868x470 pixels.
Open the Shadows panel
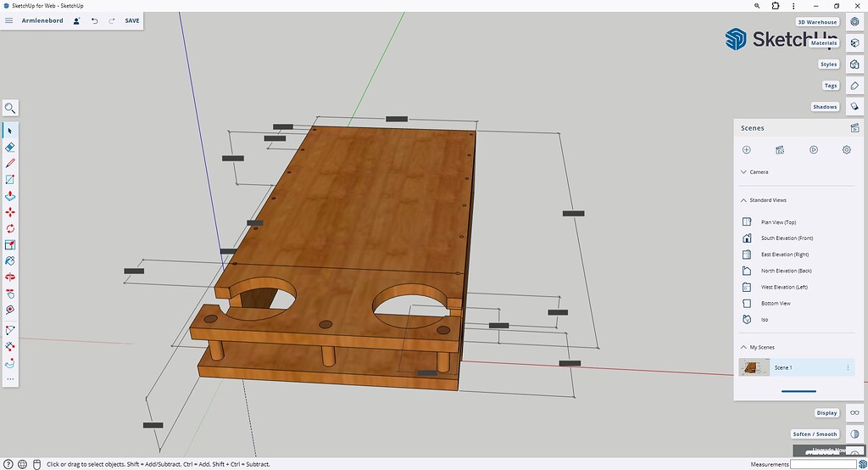click(854, 106)
